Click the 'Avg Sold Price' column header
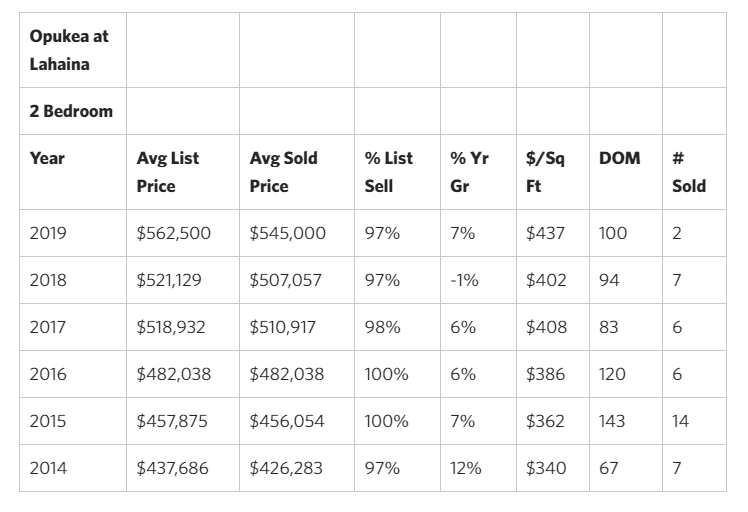This screenshot has width=748, height=512. (x=283, y=172)
